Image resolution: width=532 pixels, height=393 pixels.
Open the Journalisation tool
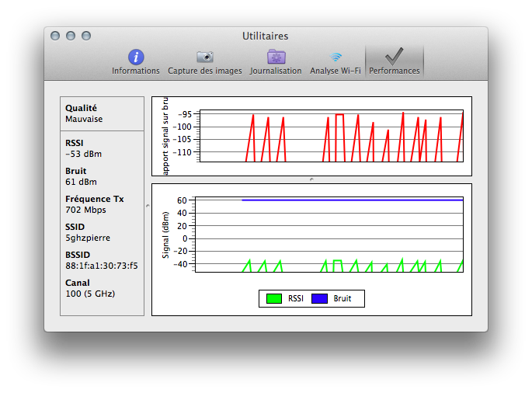pos(276,57)
